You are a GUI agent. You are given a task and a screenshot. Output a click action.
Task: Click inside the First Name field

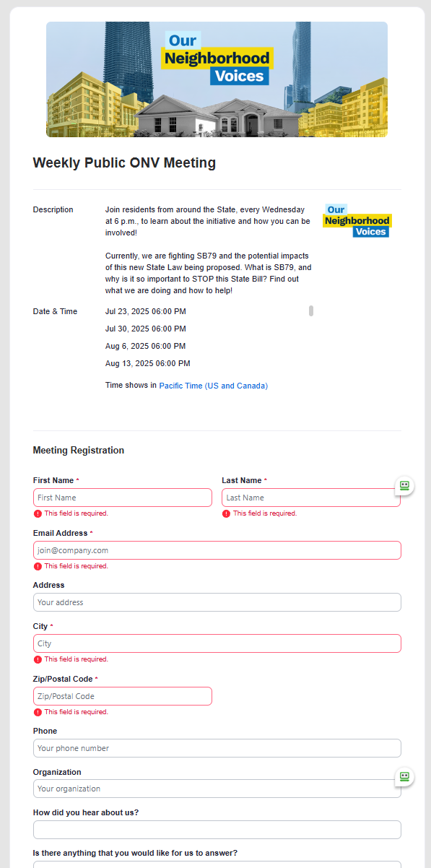coord(122,497)
